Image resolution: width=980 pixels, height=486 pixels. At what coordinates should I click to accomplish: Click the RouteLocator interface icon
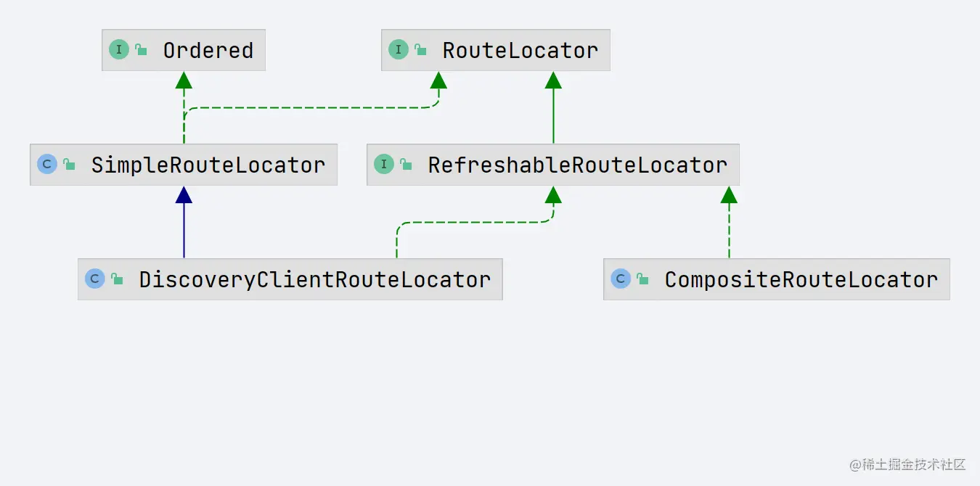point(399,50)
